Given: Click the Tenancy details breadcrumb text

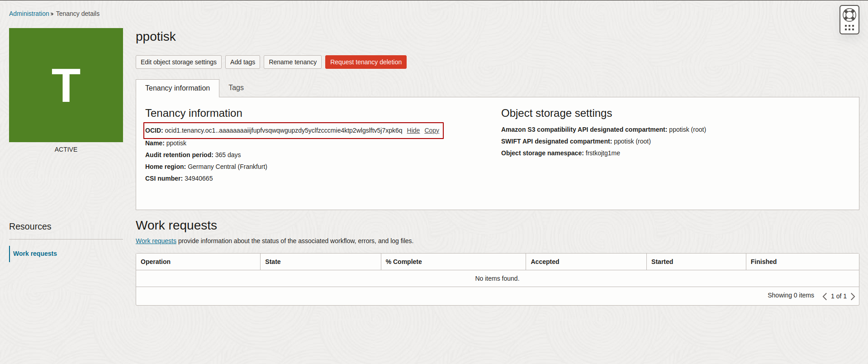Looking at the screenshot, I should pyautogui.click(x=78, y=14).
